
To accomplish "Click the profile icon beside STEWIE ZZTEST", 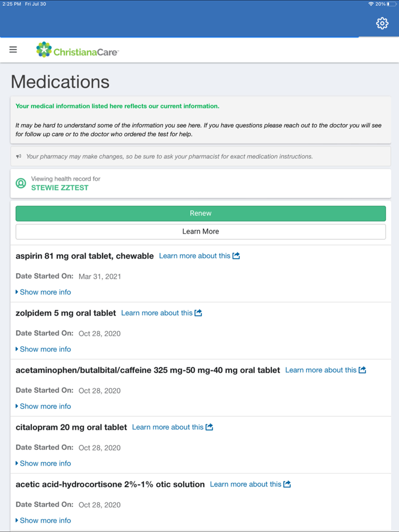I will [x=21, y=184].
